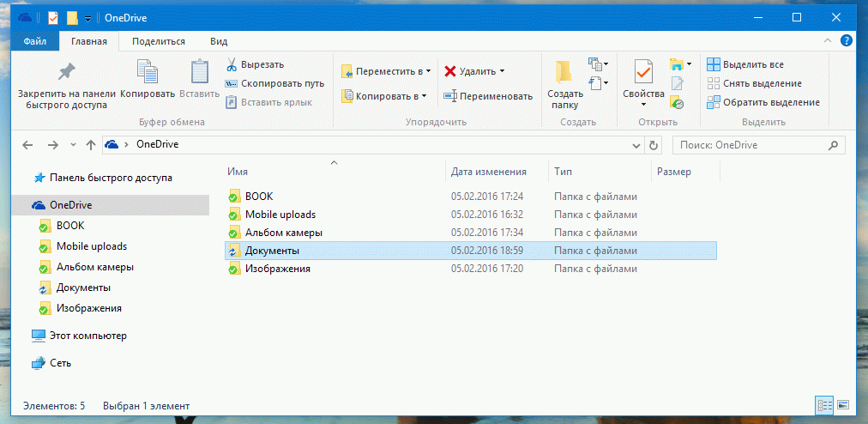868x424 pixels.
Task: Click the Свойства checkmark icon
Action: click(x=643, y=72)
